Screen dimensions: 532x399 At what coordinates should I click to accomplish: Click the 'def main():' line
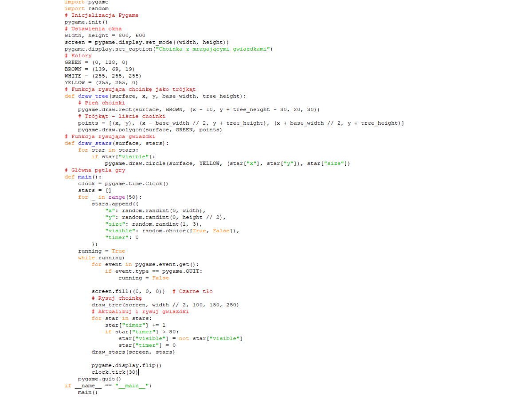coord(83,177)
